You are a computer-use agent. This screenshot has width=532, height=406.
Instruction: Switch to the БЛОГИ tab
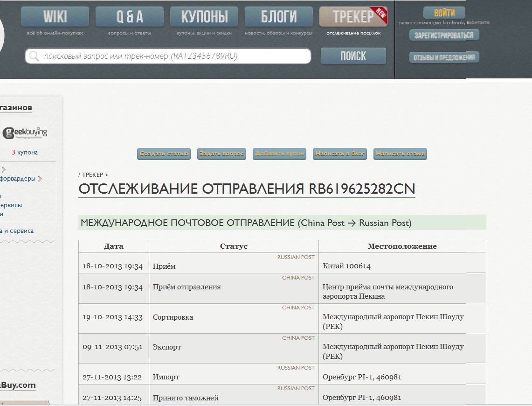pos(279,17)
